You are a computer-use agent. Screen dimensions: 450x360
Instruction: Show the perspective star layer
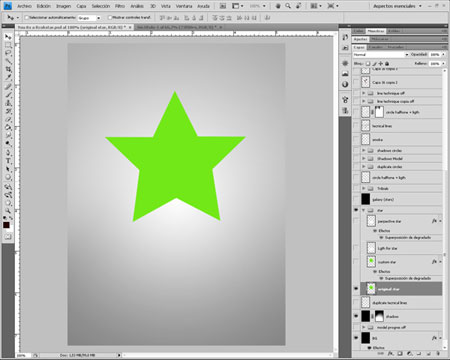(356, 221)
